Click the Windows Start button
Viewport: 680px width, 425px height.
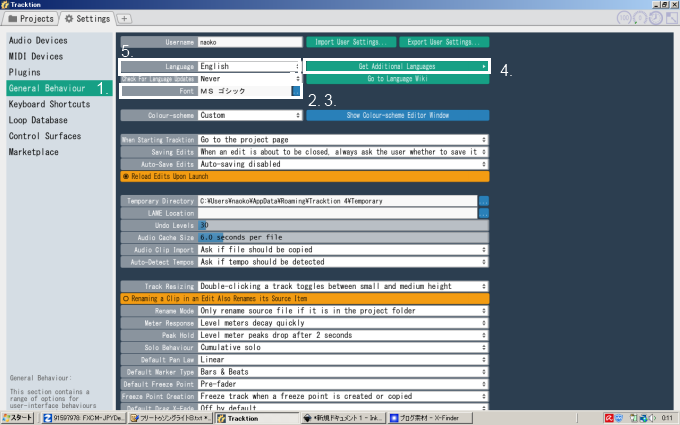coord(19,418)
